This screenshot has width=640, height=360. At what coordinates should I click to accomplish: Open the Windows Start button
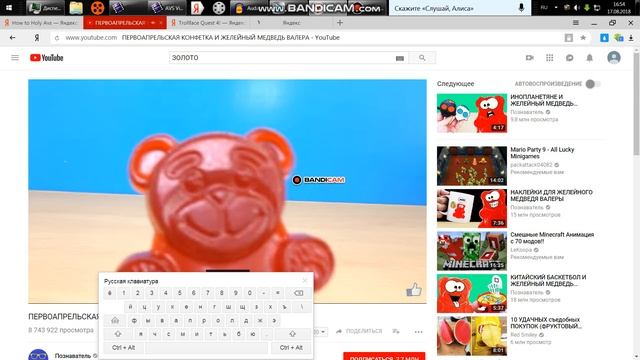9,8
